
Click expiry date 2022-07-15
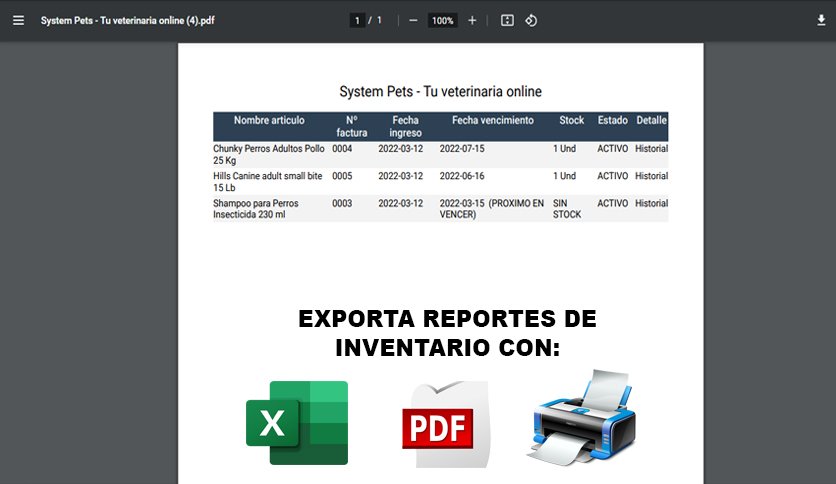pyautogui.click(x=462, y=149)
